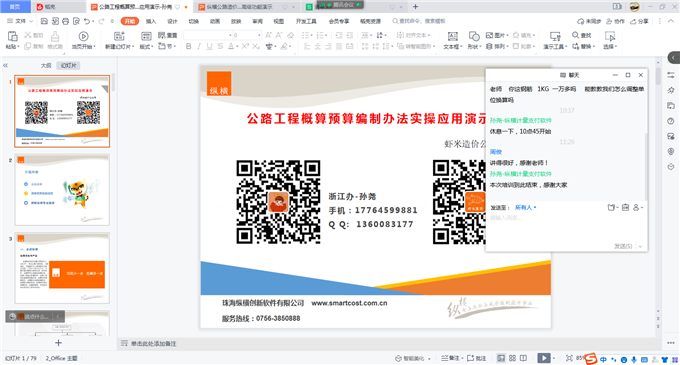This screenshot has height=365, width=680.
Task: Switch to the Transitions (切换) ribbon tab
Action: coord(193,21)
